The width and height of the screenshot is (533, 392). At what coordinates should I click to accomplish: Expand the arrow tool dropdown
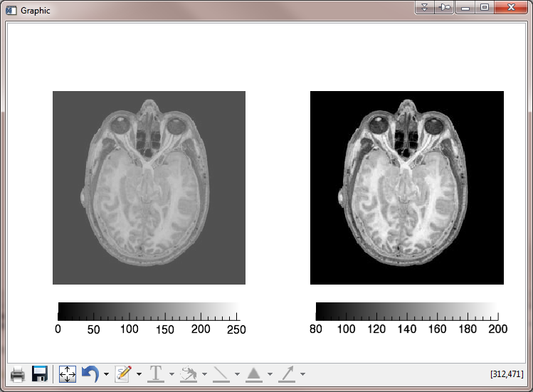(x=302, y=374)
